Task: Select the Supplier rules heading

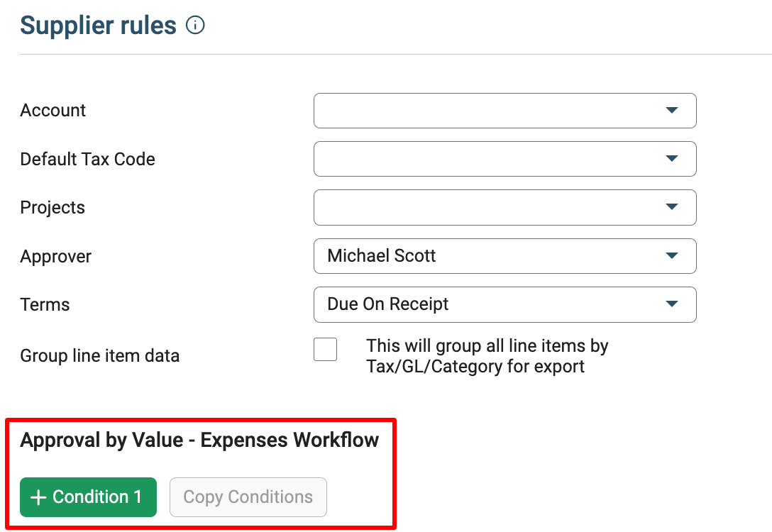Action: (x=98, y=25)
